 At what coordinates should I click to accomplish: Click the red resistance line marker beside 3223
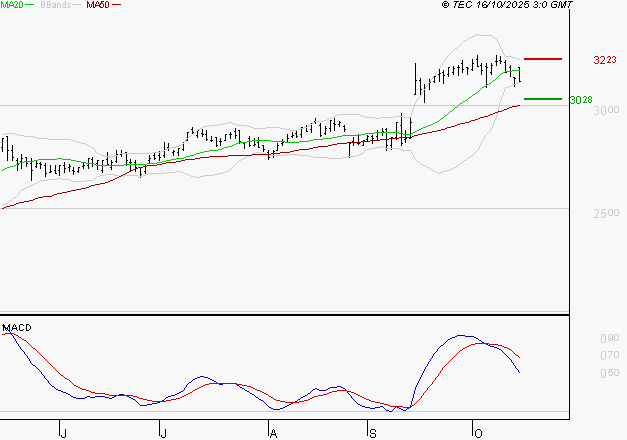point(543,59)
